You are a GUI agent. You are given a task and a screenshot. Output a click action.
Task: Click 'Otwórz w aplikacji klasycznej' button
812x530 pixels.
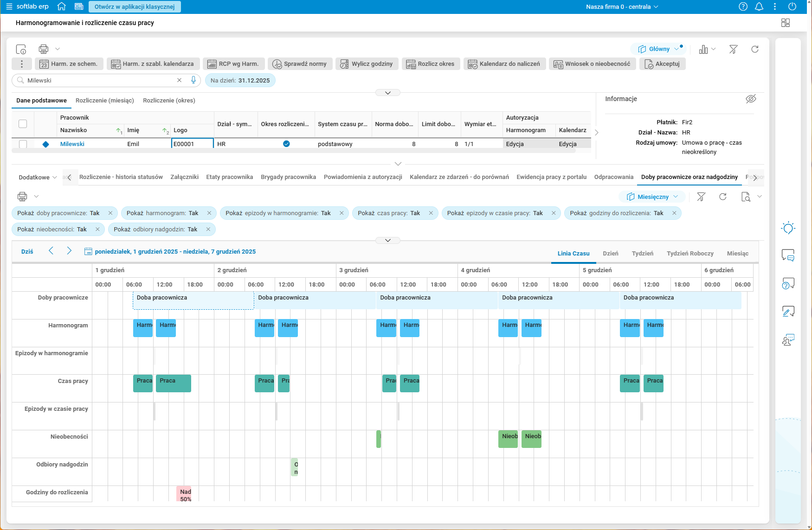[135, 6]
